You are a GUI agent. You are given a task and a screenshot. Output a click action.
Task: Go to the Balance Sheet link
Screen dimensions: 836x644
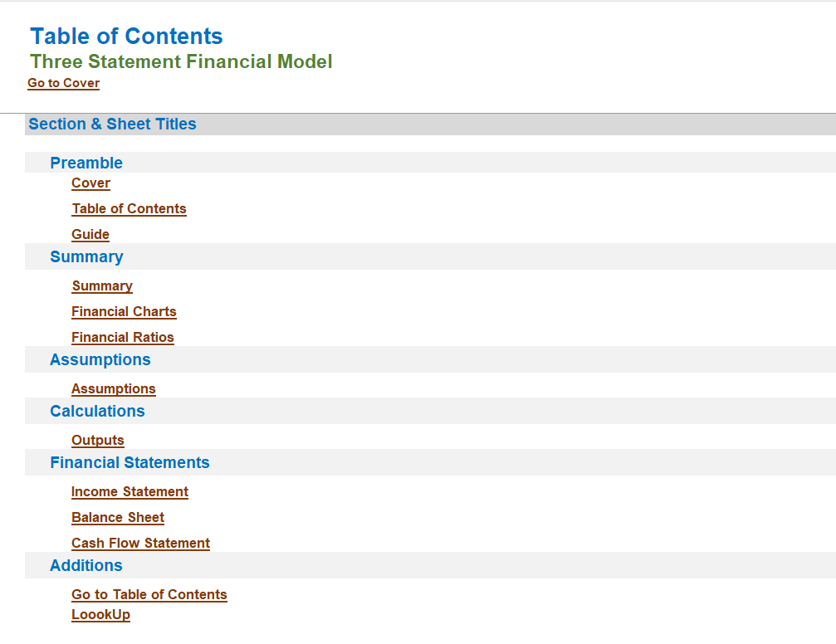pyautogui.click(x=118, y=517)
